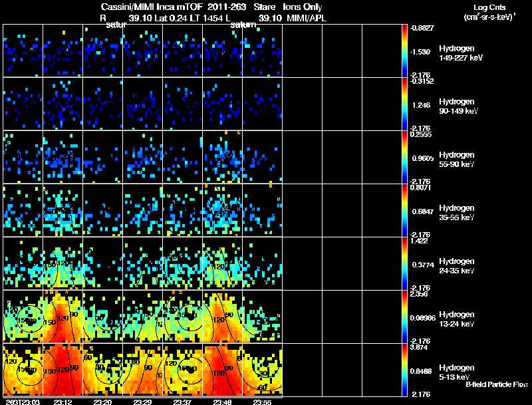Click the '-1.530' color scale midpoint value

click(x=420, y=52)
